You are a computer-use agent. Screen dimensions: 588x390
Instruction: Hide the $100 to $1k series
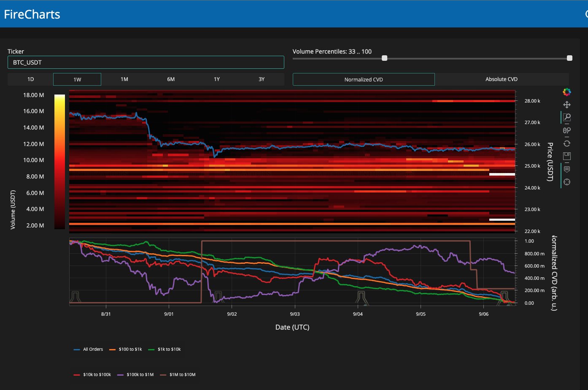[x=125, y=349]
